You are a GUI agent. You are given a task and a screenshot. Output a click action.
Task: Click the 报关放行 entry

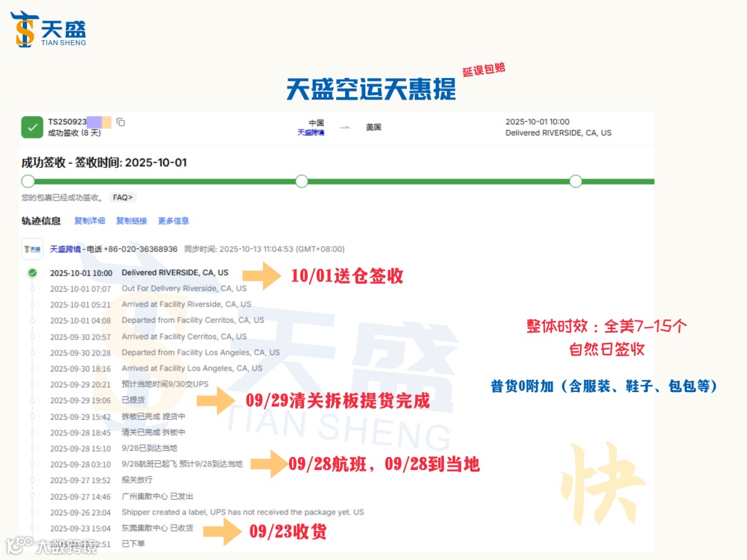(x=137, y=480)
